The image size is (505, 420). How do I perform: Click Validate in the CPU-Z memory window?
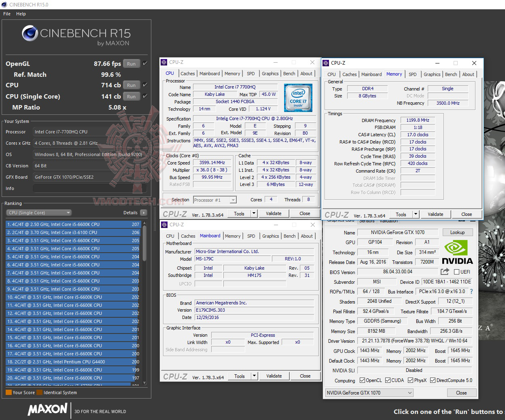click(x=436, y=214)
